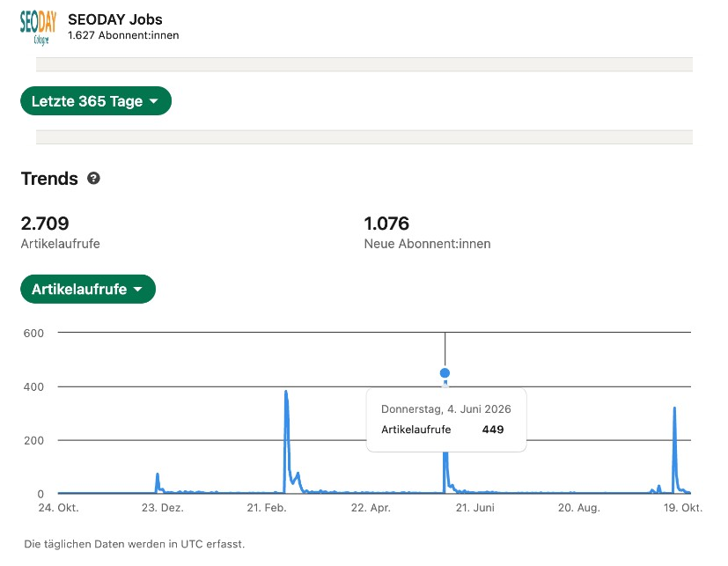
Task: Open the Trends help question-mark icon
Action: point(94,179)
